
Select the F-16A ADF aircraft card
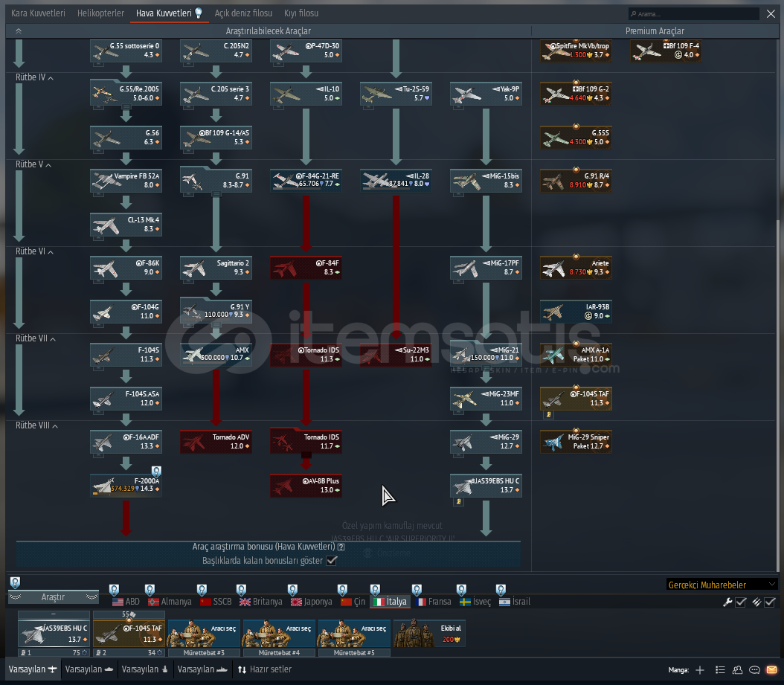tap(126, 442)
